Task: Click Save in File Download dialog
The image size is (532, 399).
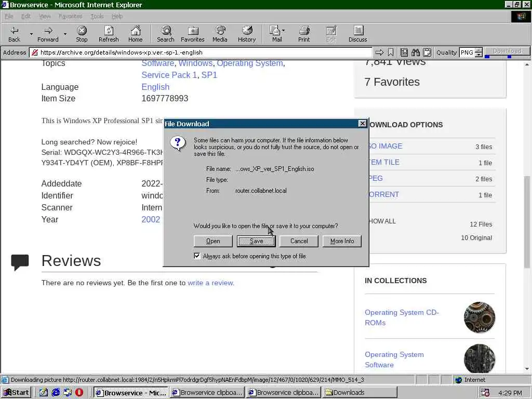Action: (256, 241)
